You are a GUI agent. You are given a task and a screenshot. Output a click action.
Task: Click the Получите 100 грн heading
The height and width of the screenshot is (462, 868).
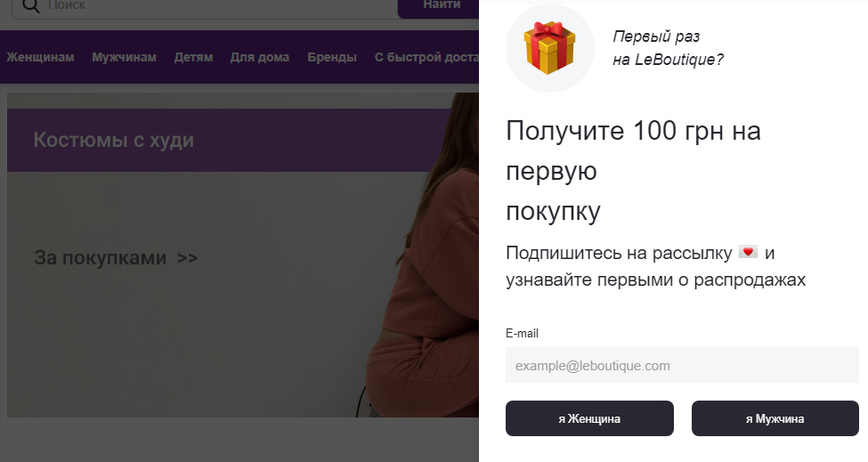(633, 172)
